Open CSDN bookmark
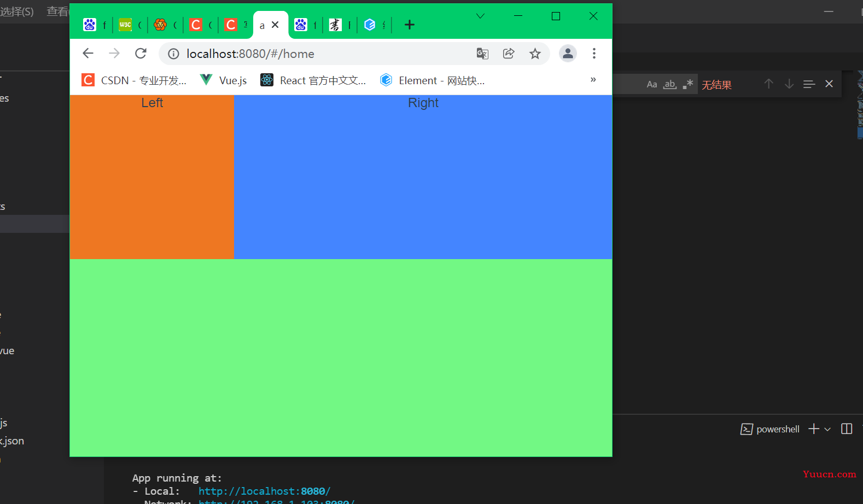 [134, 80]
